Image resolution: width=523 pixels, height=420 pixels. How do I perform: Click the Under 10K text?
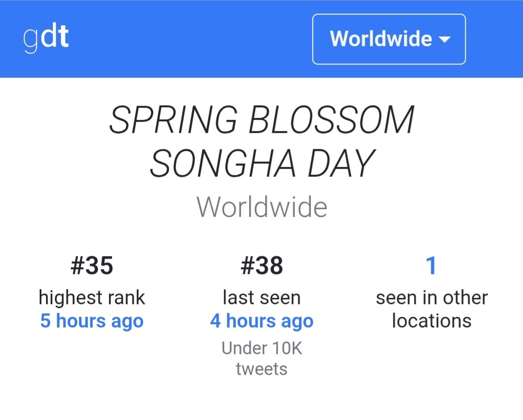coord(262,348)
